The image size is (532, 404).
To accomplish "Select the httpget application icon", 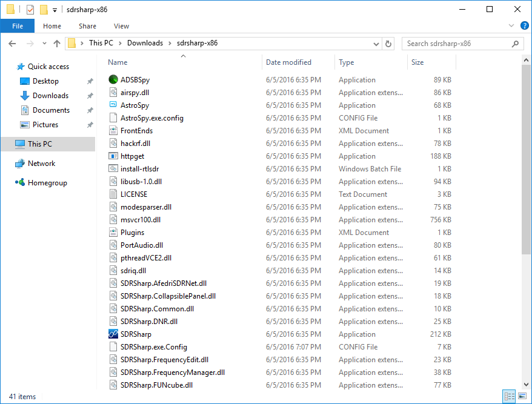I will coord(113,156).
